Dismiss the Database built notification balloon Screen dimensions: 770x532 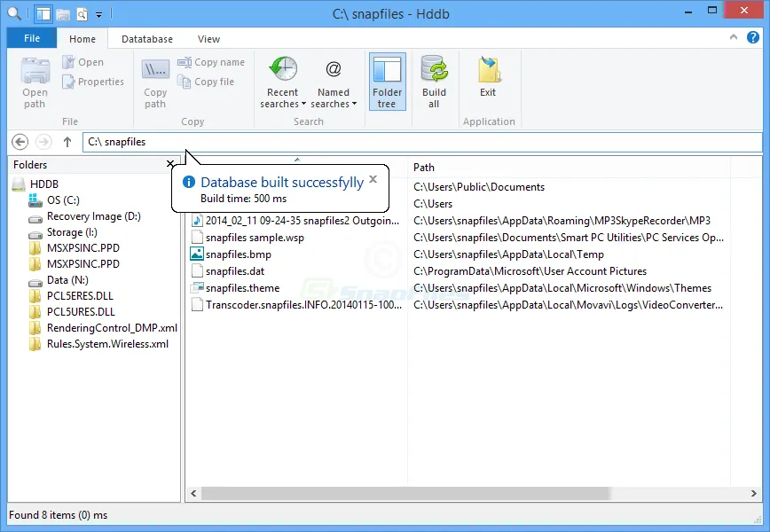pos(373,179)
